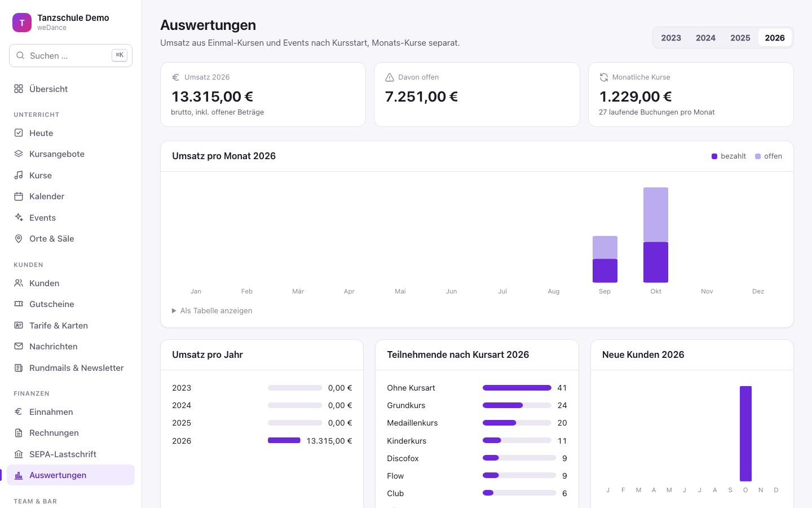This screenshot has width=812, height=508.
Task: Click the Grundkurs row label
Action: pos(406,405)
